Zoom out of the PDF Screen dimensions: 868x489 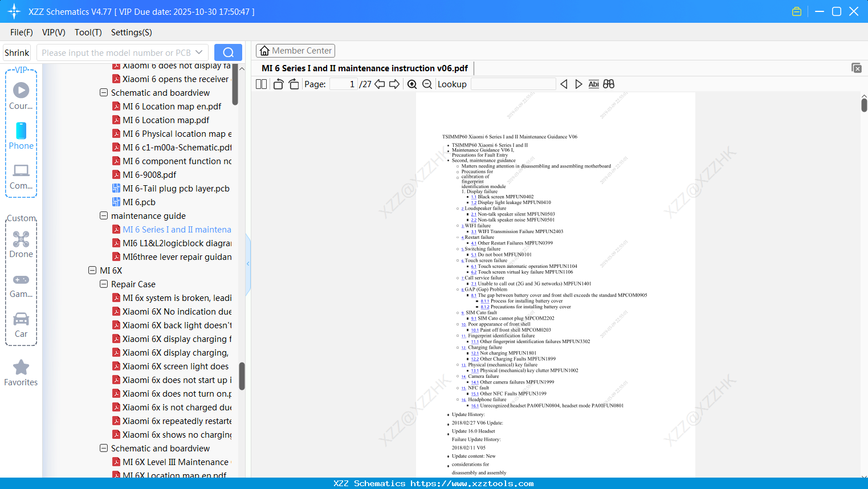click(x=427, y=84)
